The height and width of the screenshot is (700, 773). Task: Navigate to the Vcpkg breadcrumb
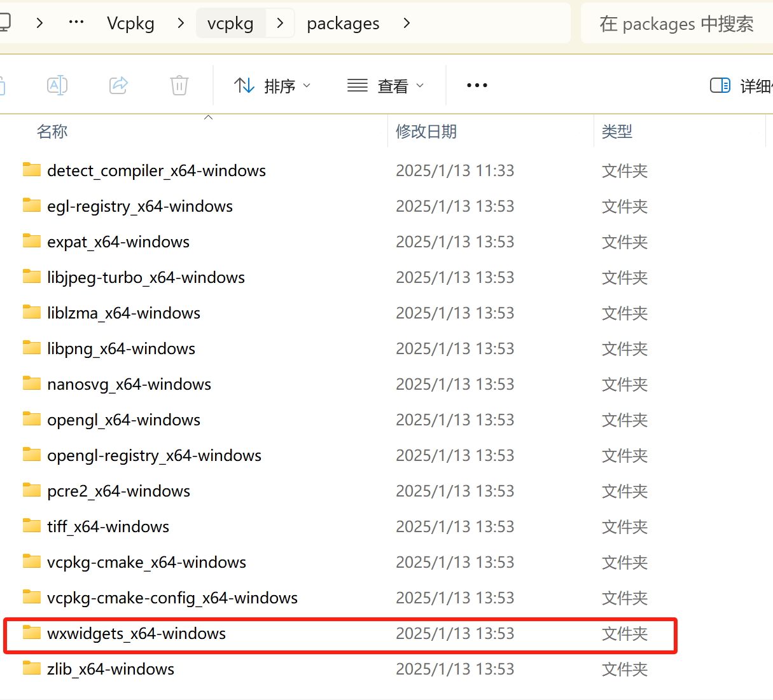(130, 24)
